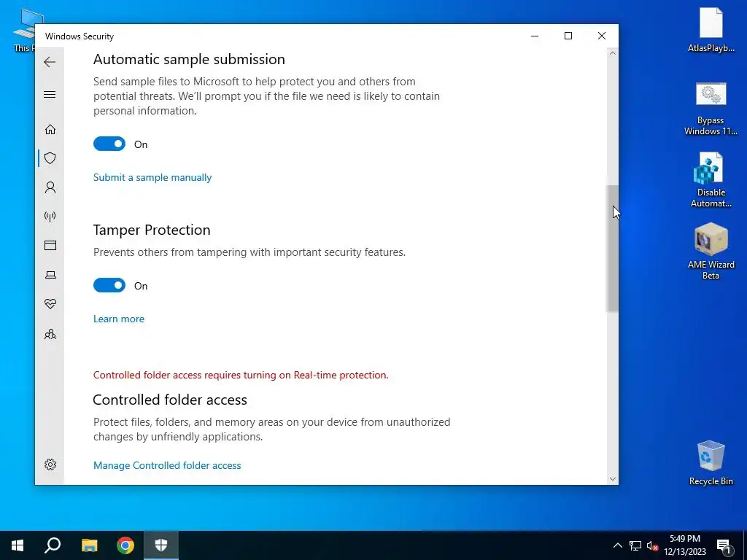747x560 pixels.
Task: Select AME Wizard Beta desktop icon
Action: (x=711, y=252)
